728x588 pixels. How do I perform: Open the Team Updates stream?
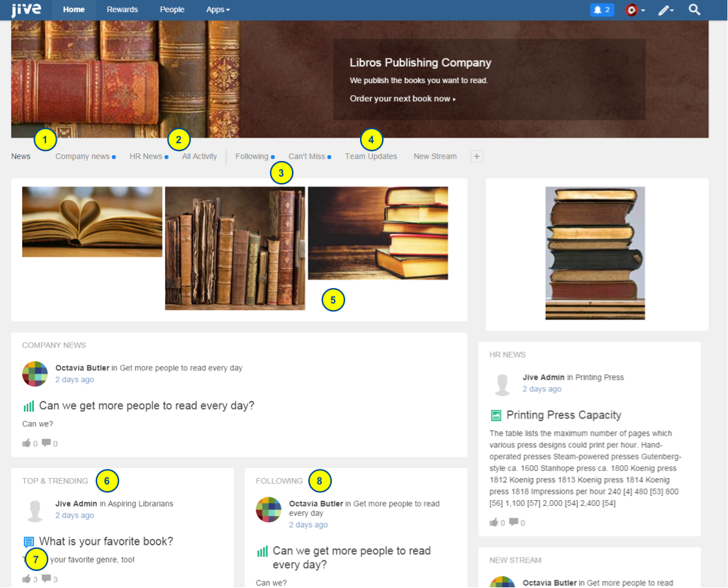(371, 157)
